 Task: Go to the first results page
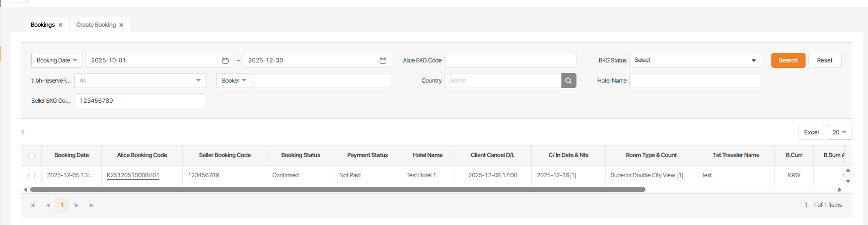[x=33, y=205]
